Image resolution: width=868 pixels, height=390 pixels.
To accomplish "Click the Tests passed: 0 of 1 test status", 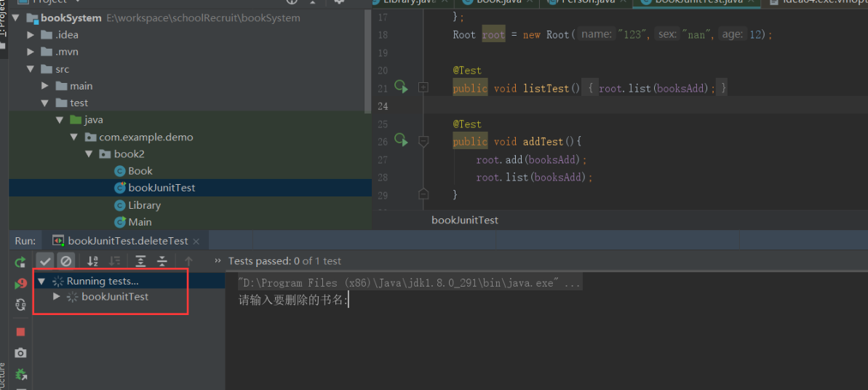I will point(284,261).
